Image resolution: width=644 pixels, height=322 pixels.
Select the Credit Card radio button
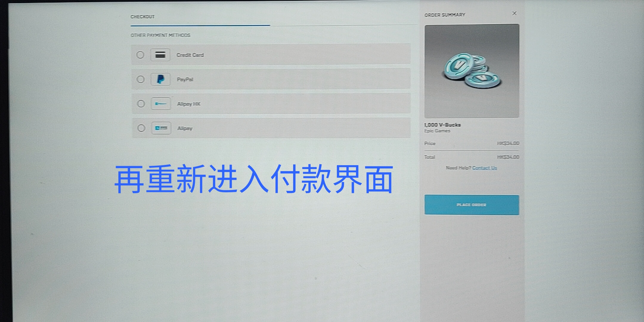pos(140,55)
